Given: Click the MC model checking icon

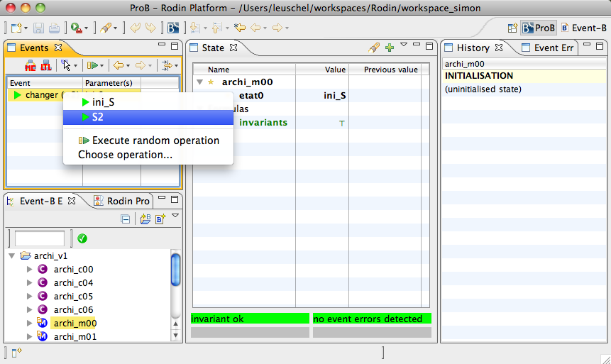Looking at the screenshot, I should click(31, 66).
